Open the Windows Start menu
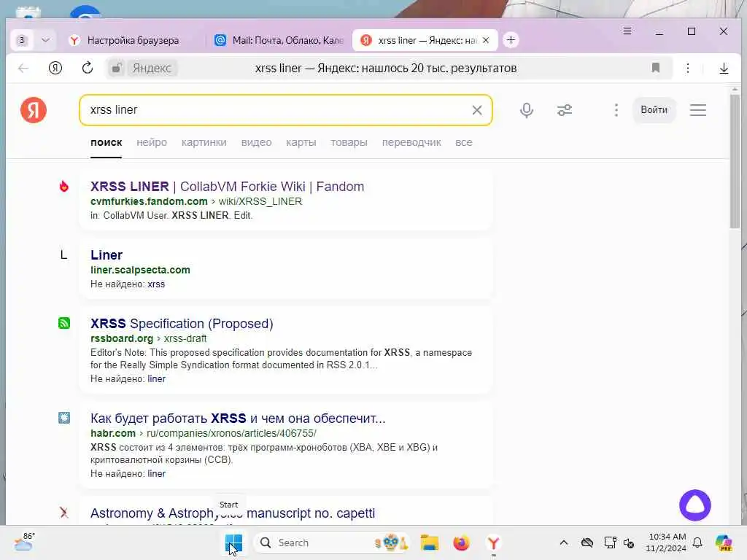This screenshot has height=560, width=747. 233,542
